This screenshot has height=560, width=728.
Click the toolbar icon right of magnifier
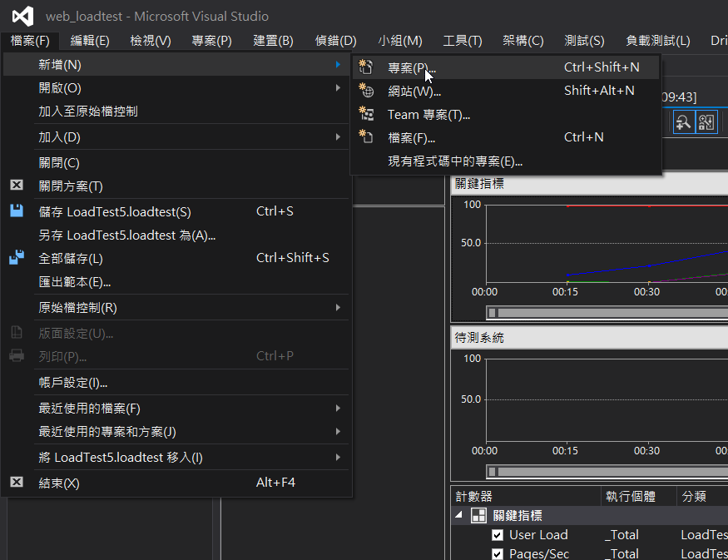coord(706,122)
